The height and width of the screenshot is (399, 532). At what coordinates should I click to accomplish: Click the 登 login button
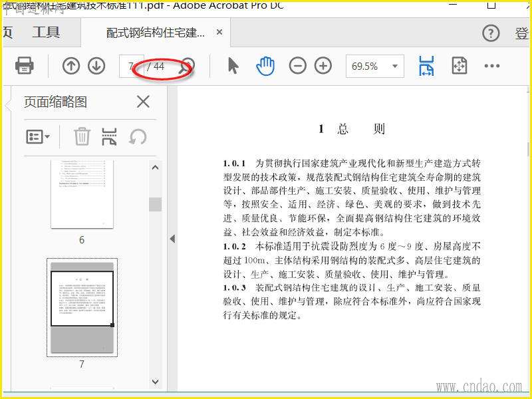[522, 33]
